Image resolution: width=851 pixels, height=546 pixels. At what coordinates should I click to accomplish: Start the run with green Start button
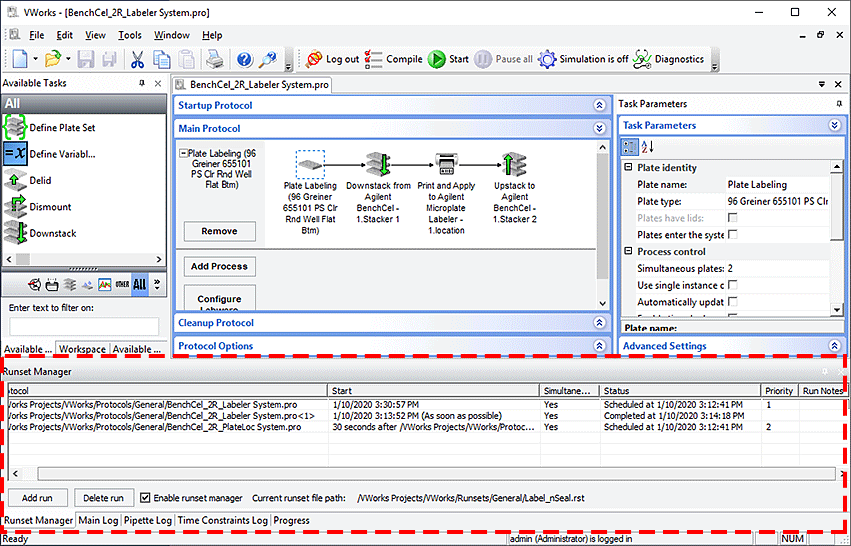point(448,59)
